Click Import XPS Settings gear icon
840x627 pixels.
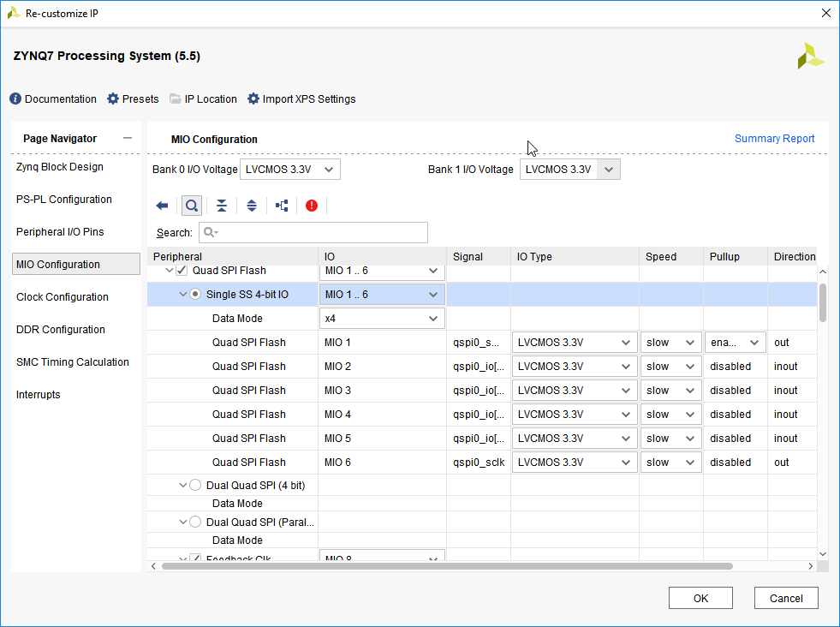click(253, 99)
